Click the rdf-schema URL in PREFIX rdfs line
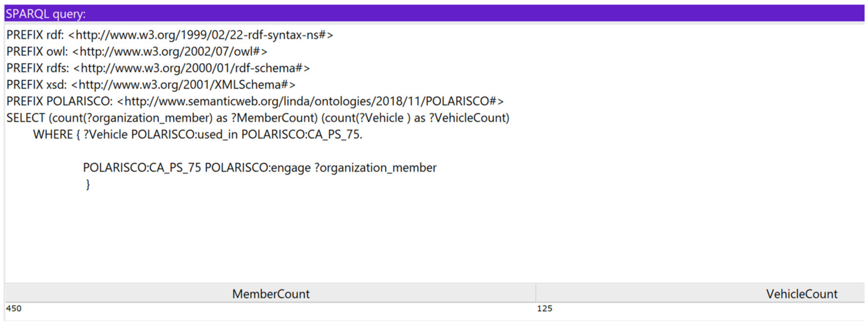Screen dimensions: 868x326 [191, 68]
